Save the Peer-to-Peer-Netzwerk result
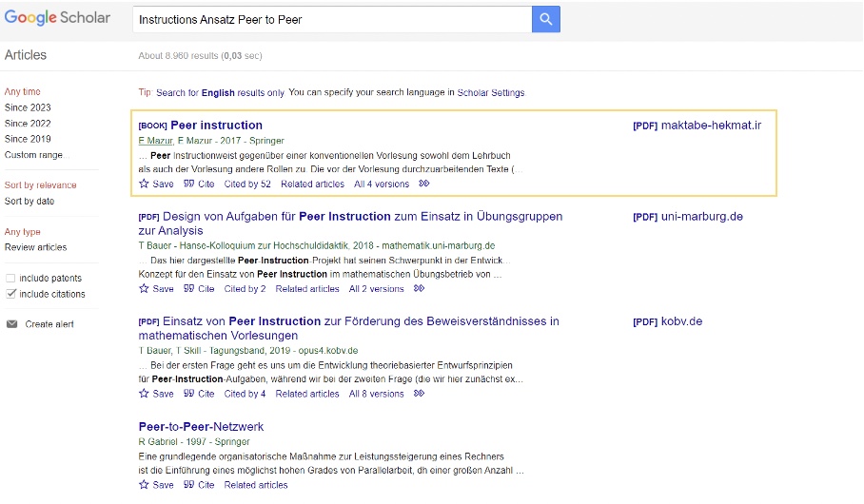This screenshot has width=864, height=504. (156, 485)
